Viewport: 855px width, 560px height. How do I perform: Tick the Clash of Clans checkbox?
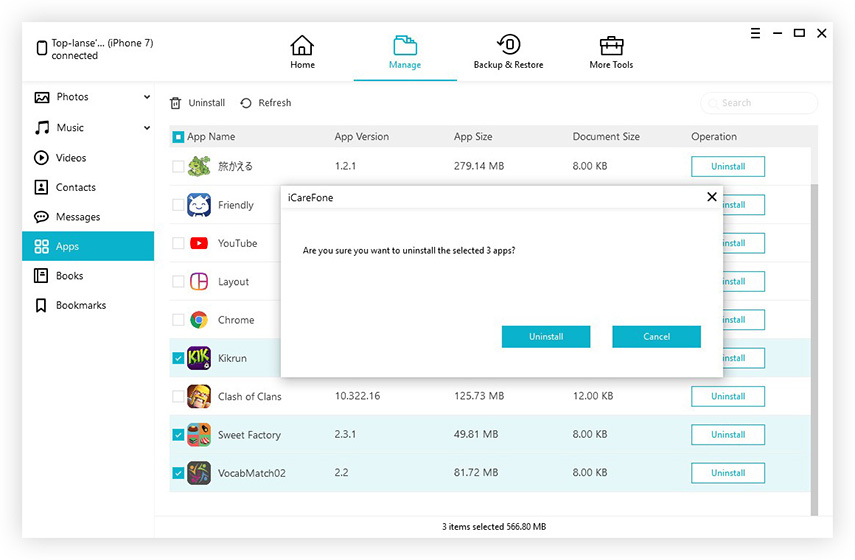point(178,397)
